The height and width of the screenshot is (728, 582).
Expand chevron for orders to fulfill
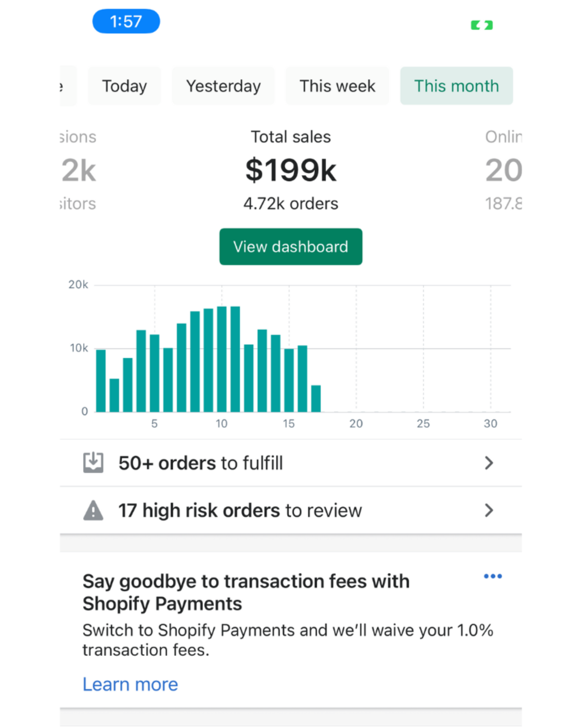[489, 463]
